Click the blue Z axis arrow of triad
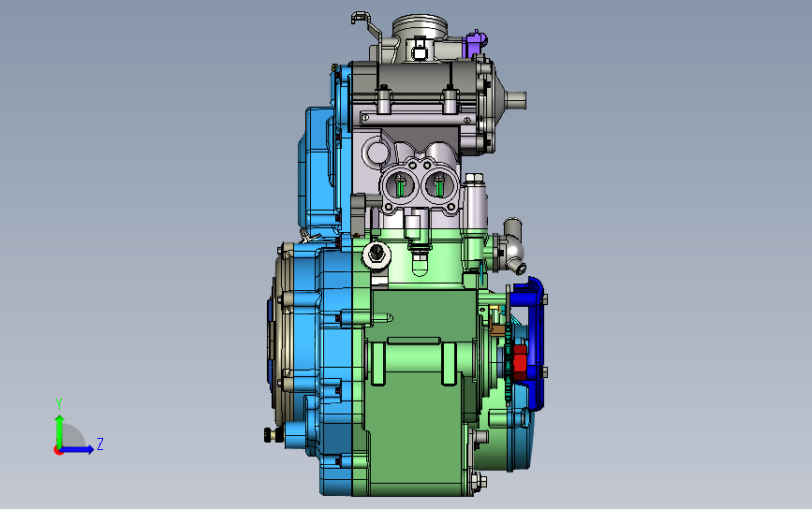 click(77, 449)
